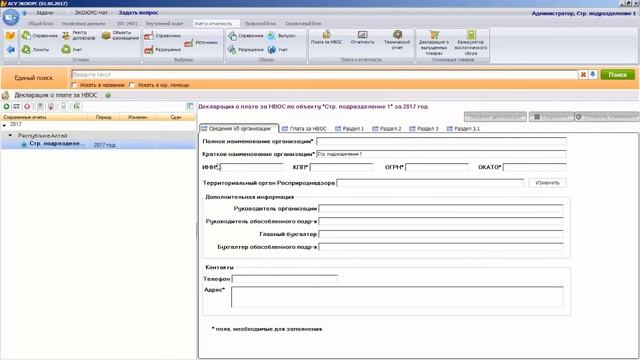Viewport: 640px width, 360px height.
Task: Switch to Справочный блок ribbon tab
Action: click(x=303, y=24)
